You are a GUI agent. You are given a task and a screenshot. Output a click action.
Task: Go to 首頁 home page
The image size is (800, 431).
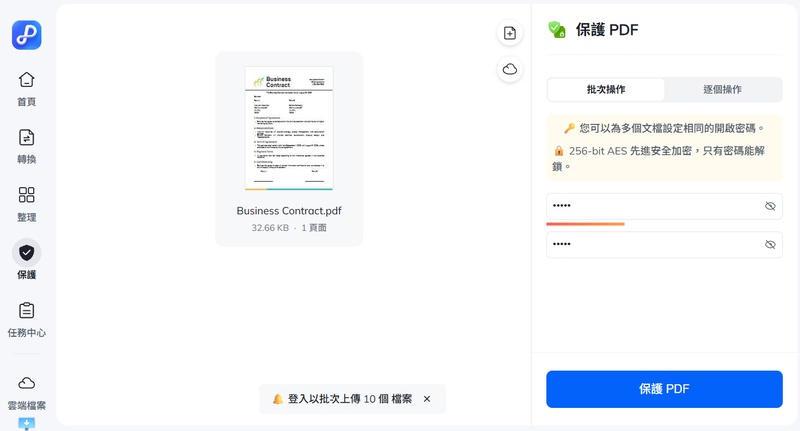(x=27, y=89)
